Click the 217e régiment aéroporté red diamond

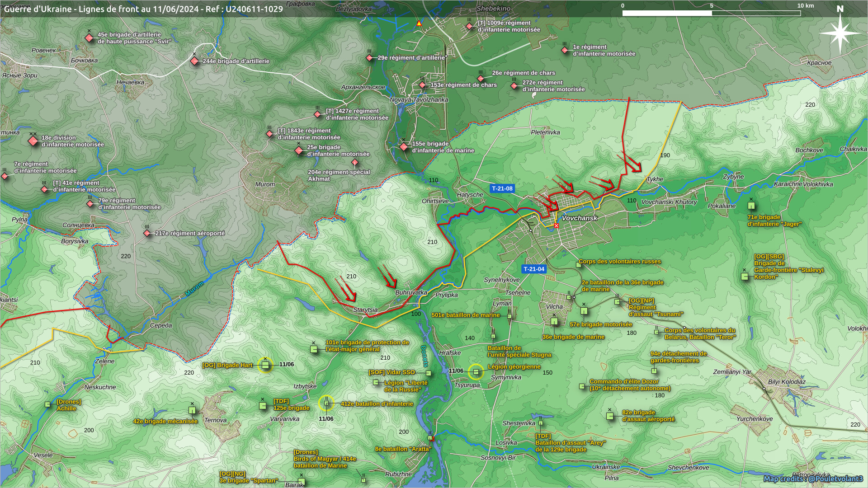tap(147, 234)
